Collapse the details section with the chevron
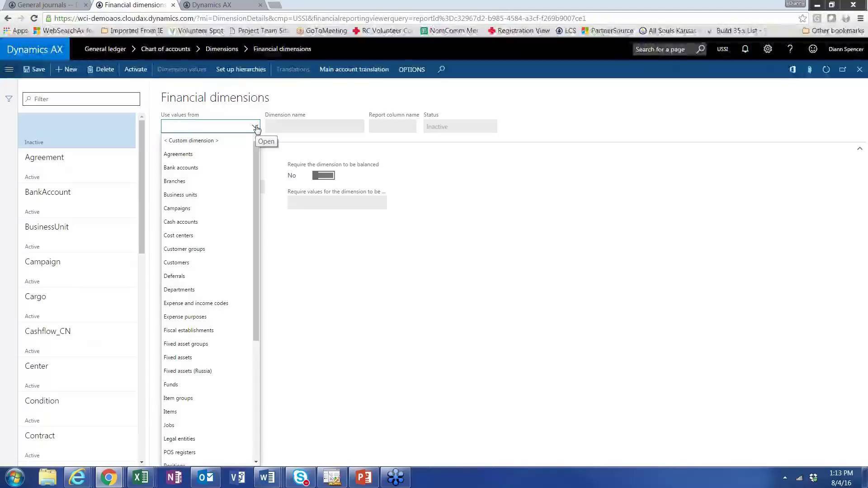868x488 pixels. click(x=859, y=148)
